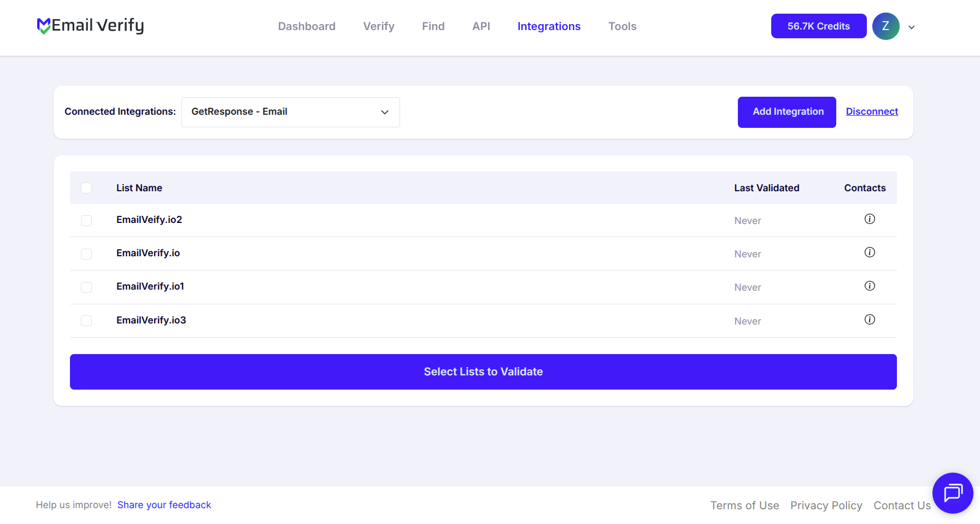Open the Connected Integrations dropdown
Image resolution: width=980 pixels, height=524 pixels.
291,112
